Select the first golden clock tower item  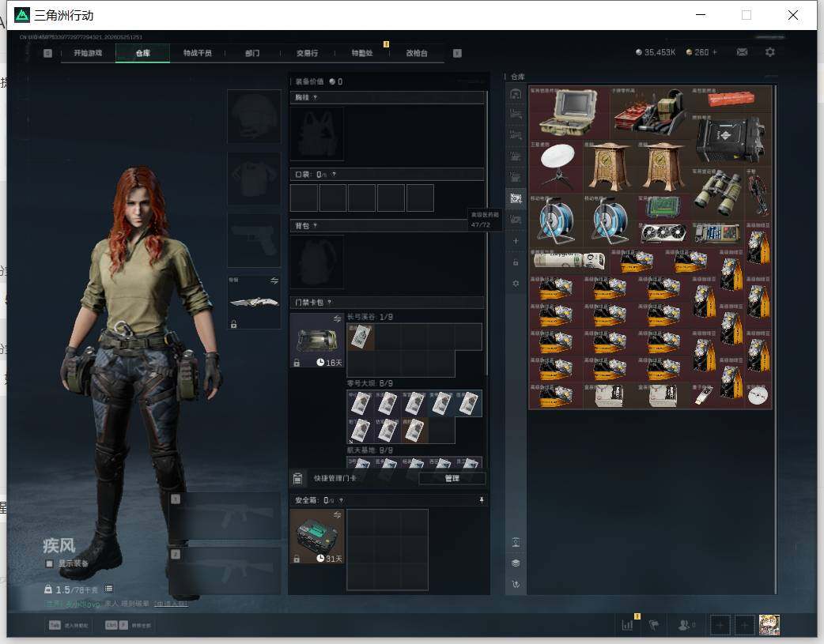610,166
